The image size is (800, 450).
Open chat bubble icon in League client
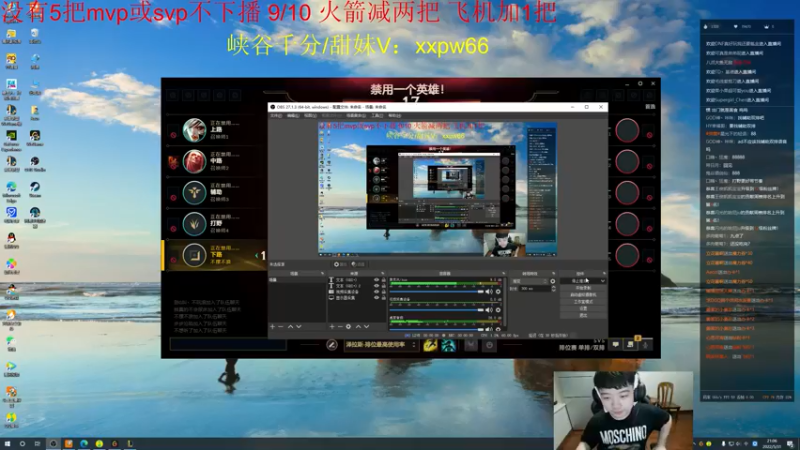coord(616,345)
